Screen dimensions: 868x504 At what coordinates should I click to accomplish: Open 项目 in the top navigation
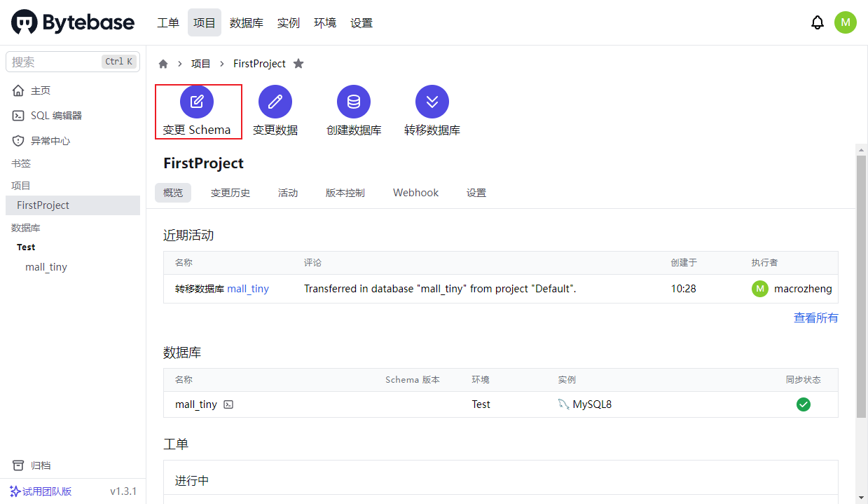(x=205, y=23)
